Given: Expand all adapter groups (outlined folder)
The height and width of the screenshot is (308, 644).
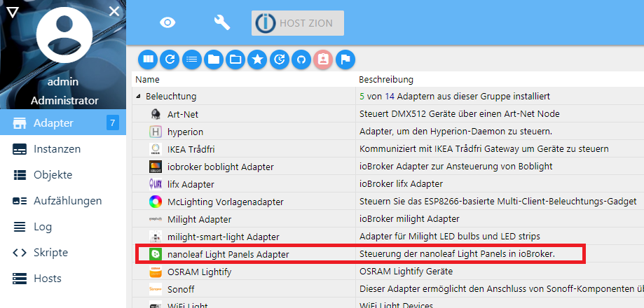Looking at the screenshot, I should 235,59.
